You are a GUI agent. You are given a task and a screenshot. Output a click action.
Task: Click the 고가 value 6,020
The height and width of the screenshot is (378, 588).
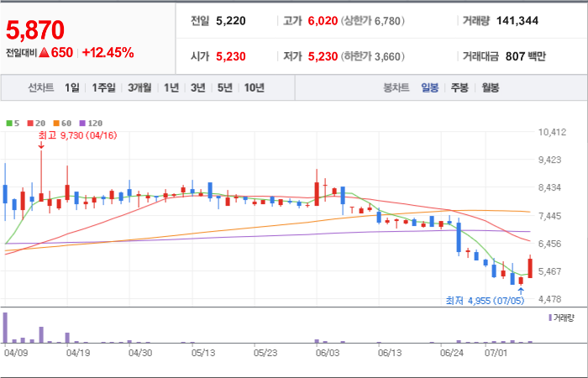(x=323, y=21)
